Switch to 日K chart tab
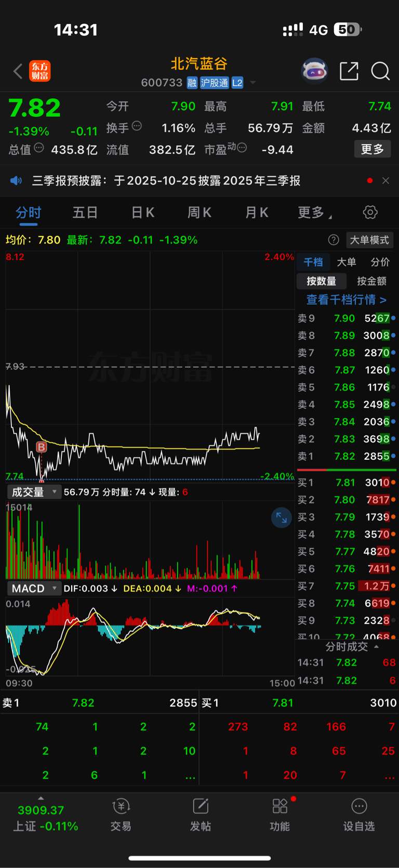Screen dimensions: 399x868 (143, 213)
